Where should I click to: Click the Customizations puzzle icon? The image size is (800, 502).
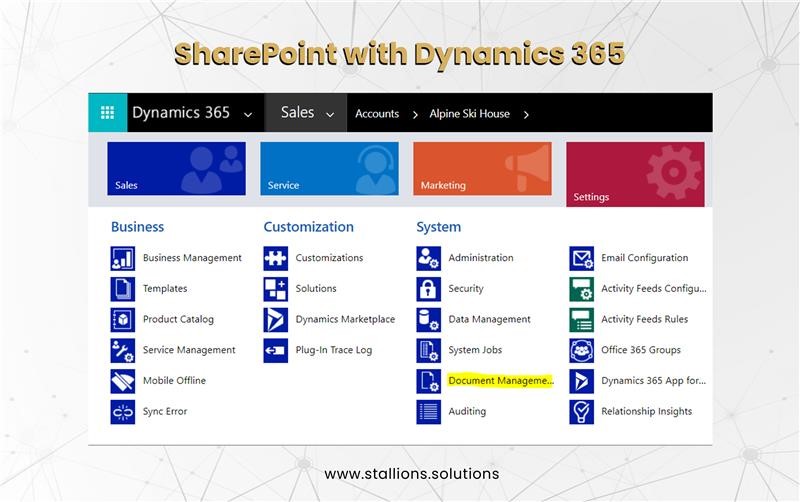(276, 258)
